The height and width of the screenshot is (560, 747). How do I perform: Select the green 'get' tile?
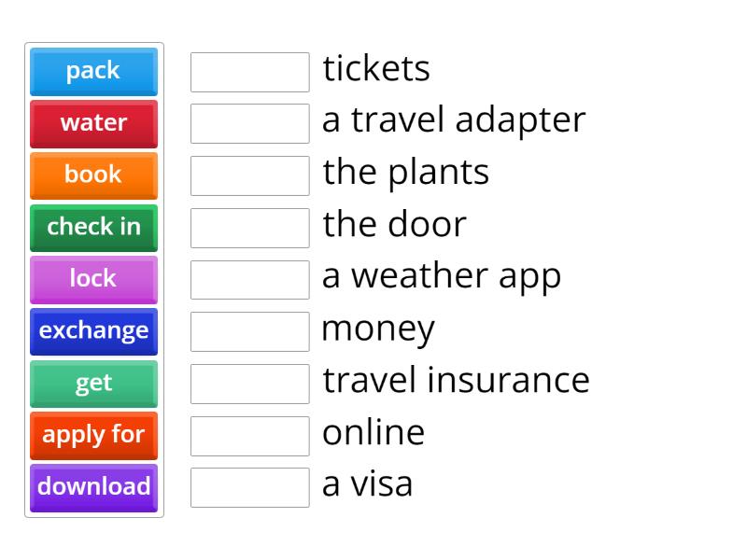pyautogui.click(x=93, y=383)
